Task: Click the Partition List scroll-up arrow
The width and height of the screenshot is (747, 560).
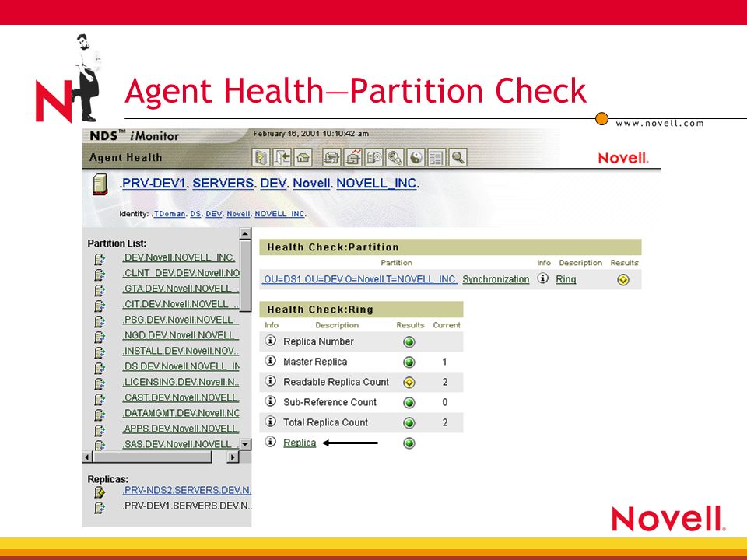Action: (x=245, y=233)
